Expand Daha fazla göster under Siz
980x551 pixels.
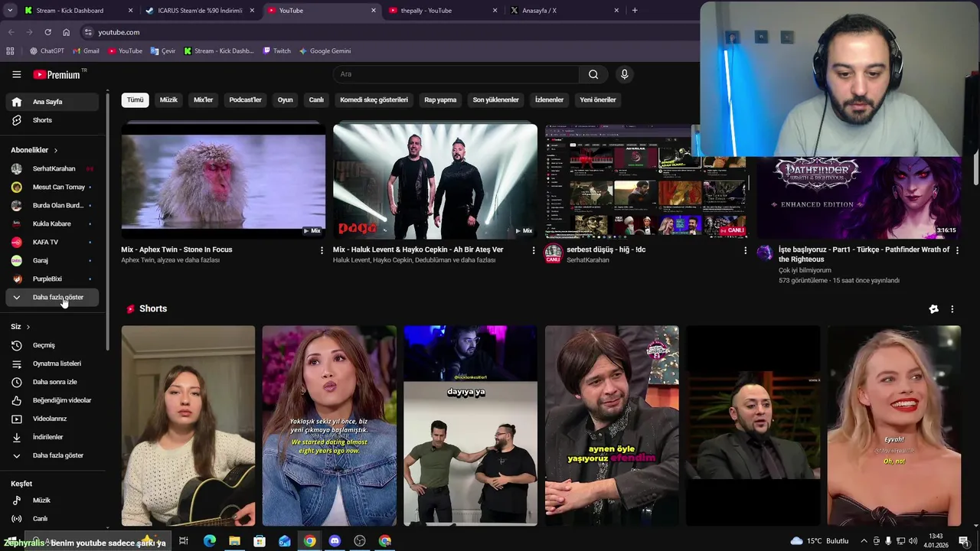pyautogui.click(x=52, y=455)
